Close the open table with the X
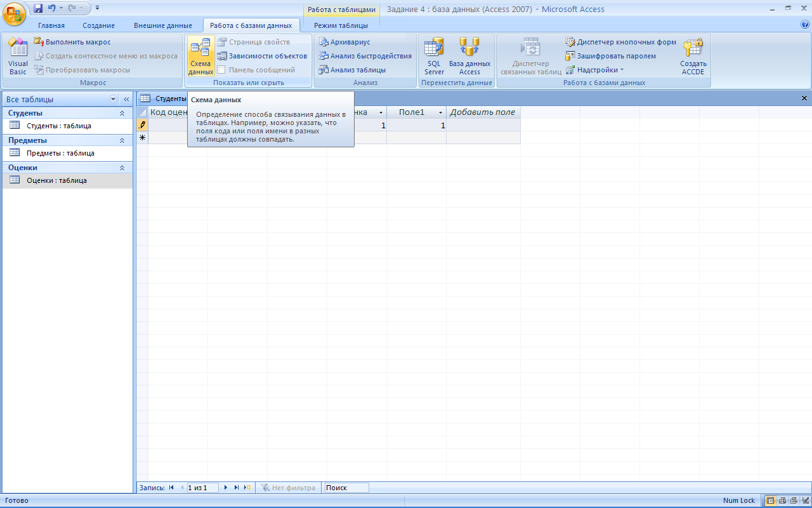 pos(804,98)
